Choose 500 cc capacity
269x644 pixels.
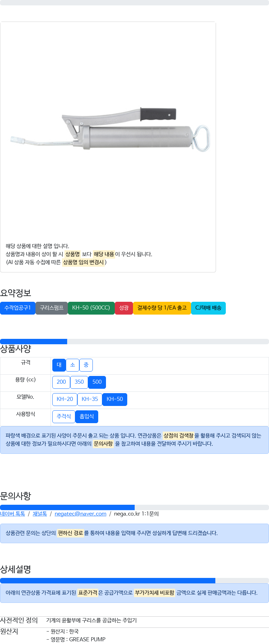tap(97, 382)
